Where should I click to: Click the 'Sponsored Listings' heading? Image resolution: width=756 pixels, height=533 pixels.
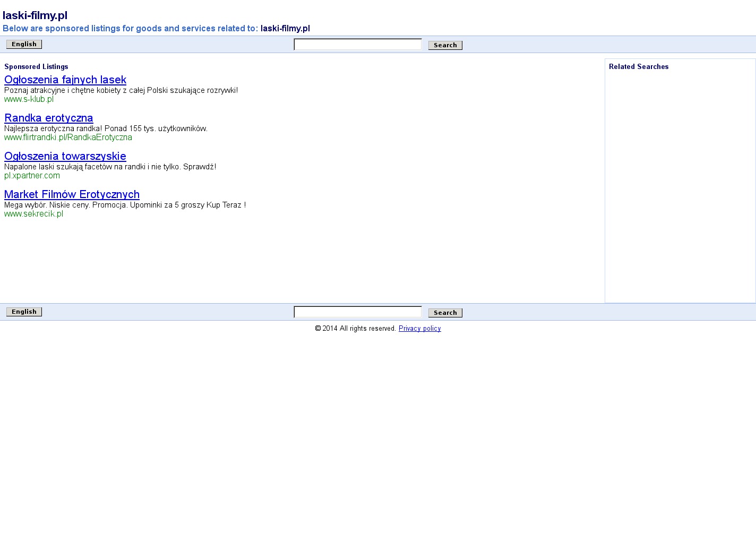pos(36,67)
